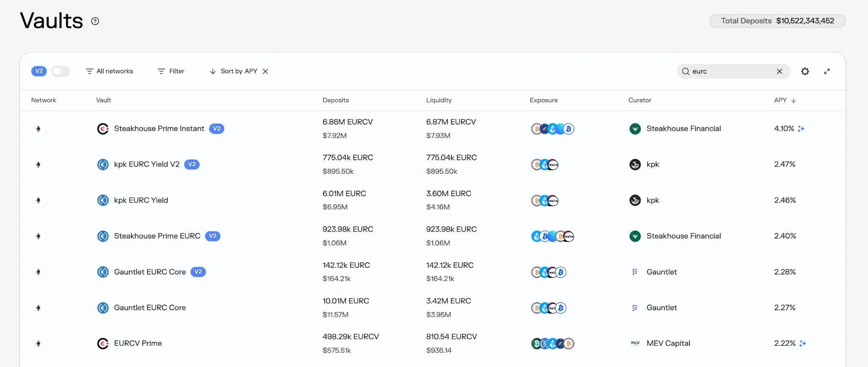The image size is (868, 367).
Task: Click the EURCV Prime vault token icon
Action: 103,343
